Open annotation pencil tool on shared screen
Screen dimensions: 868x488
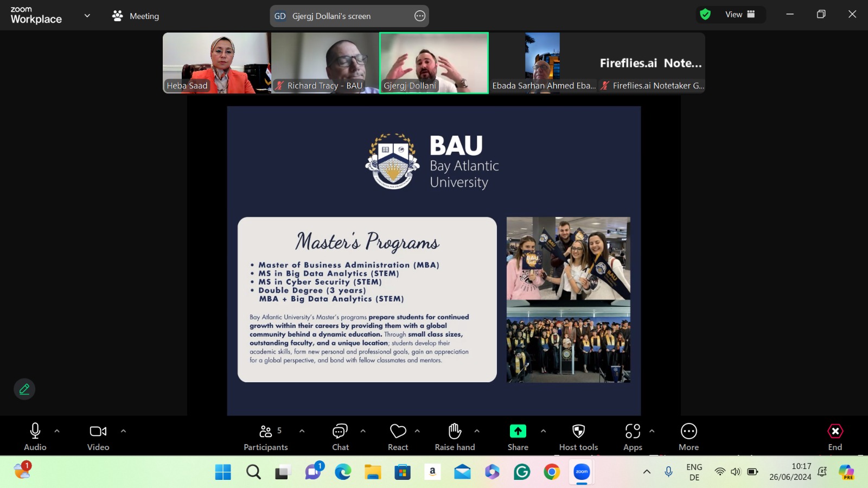(24, 389)
